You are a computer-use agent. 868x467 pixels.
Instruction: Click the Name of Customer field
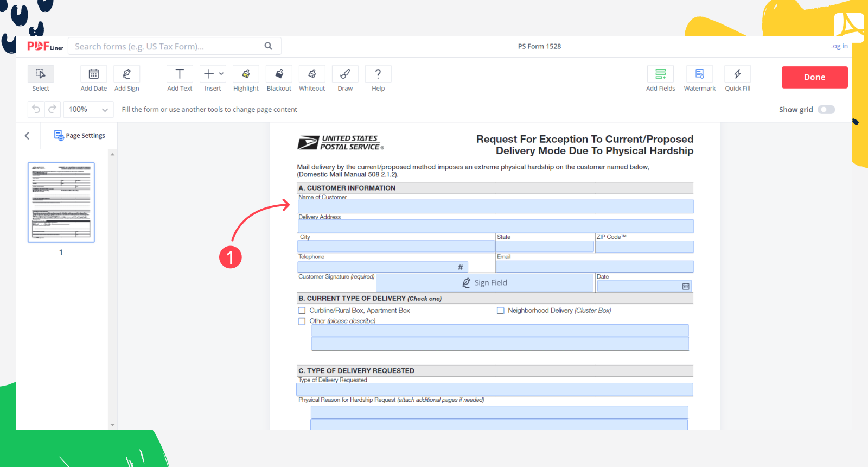click(x=495, y=206)
